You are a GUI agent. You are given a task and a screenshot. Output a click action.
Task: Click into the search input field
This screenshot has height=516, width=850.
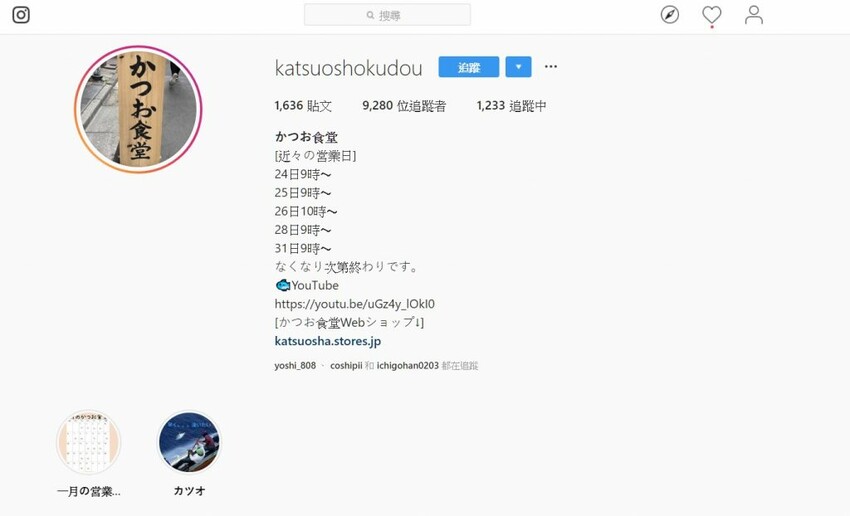(387, 15)
